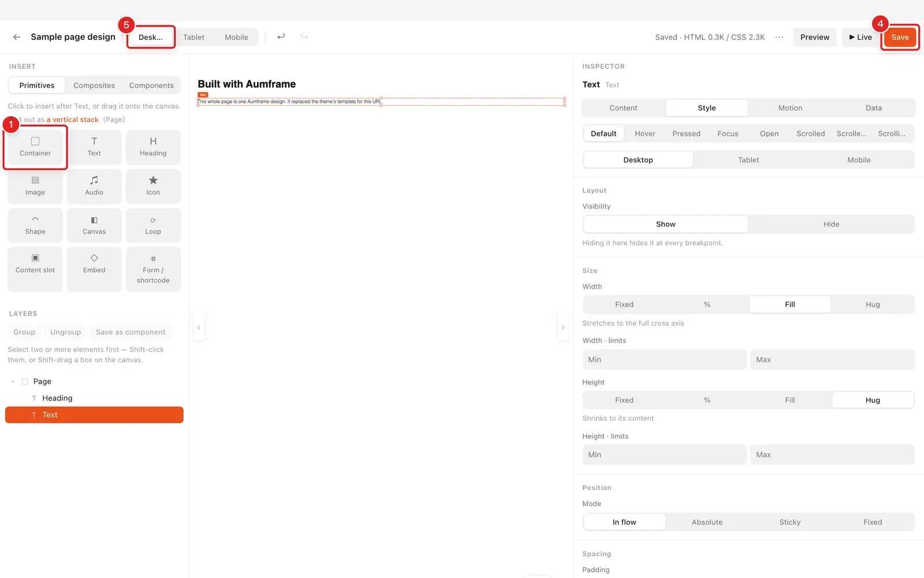Image resolution: width=924 pixels, height=578 pixels.
Task: Set Visibility to Show
Action: click(665, 224)
